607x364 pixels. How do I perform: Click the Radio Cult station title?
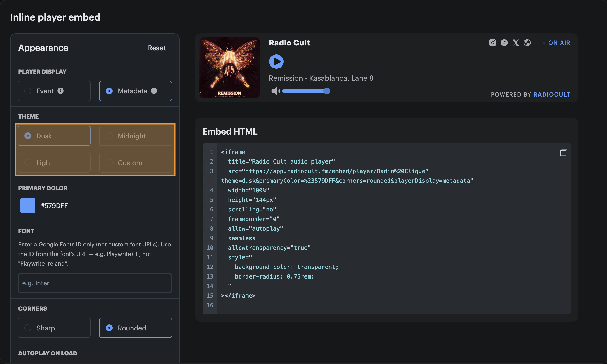289,43
